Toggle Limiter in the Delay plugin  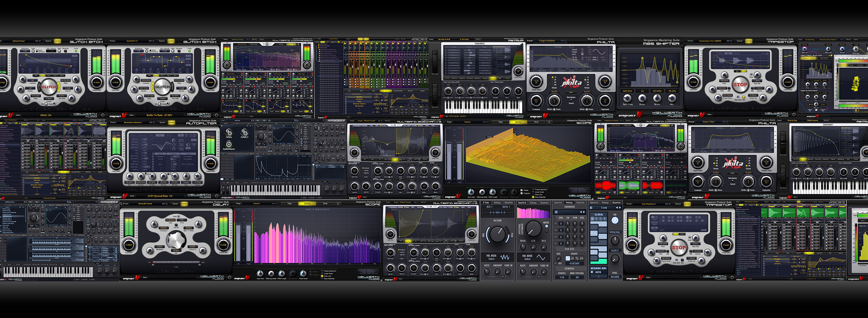point(184,204)
